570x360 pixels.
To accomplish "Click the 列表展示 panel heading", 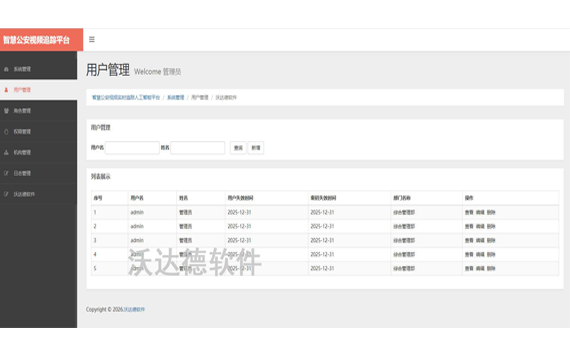I will pyautogui.click(x=101, y=177).
